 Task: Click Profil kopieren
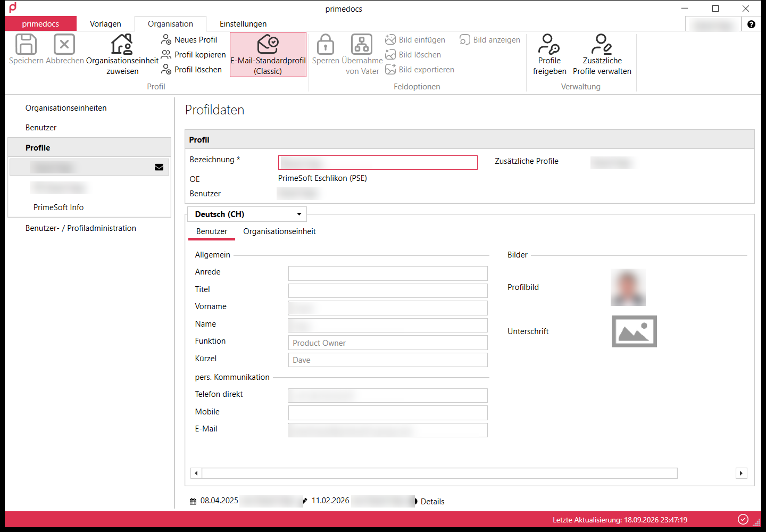194,55
